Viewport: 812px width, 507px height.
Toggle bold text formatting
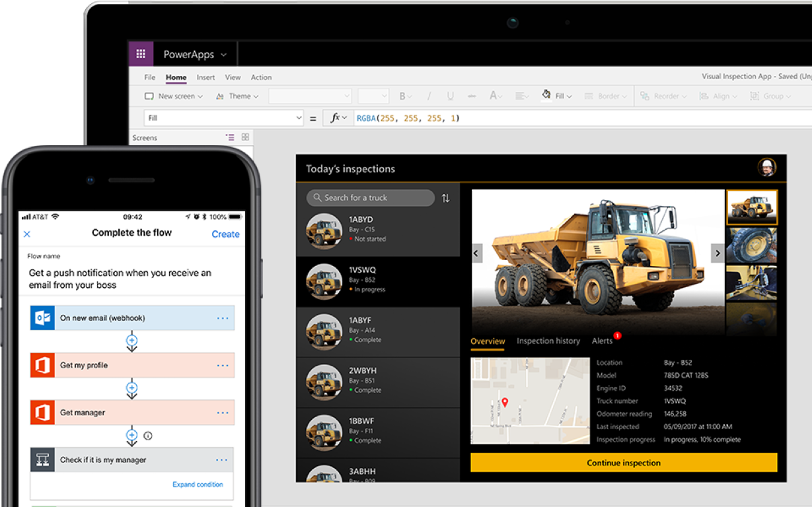tap(404, 96)
